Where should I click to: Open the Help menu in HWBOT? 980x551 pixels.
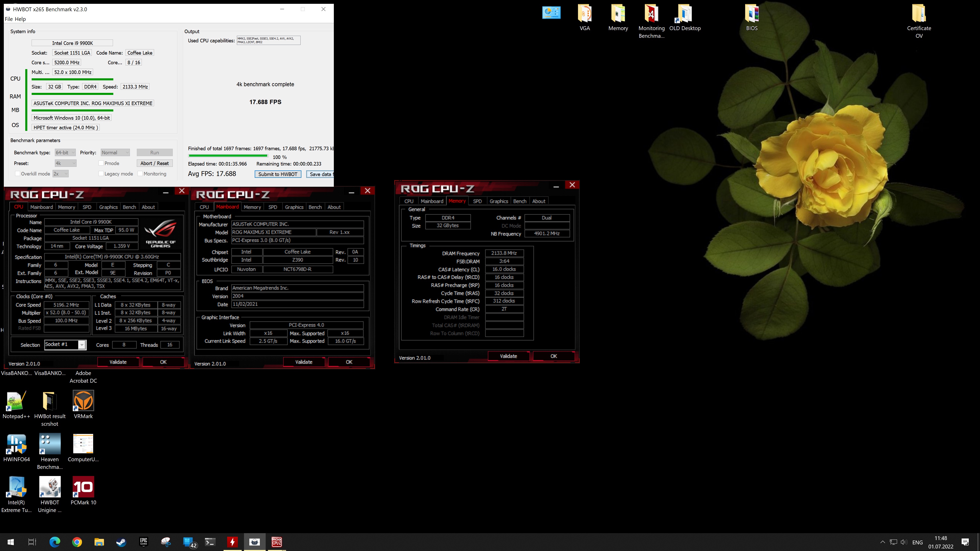[x=20, y=19]
